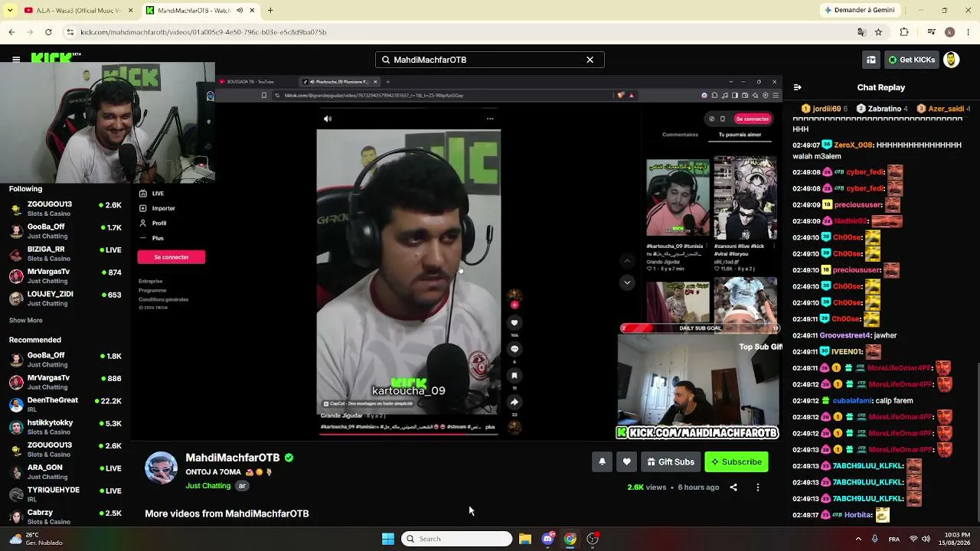Screen dimensions: 980x551
Task: Click the Get KICKs button
Action: [x=912, y=60]
